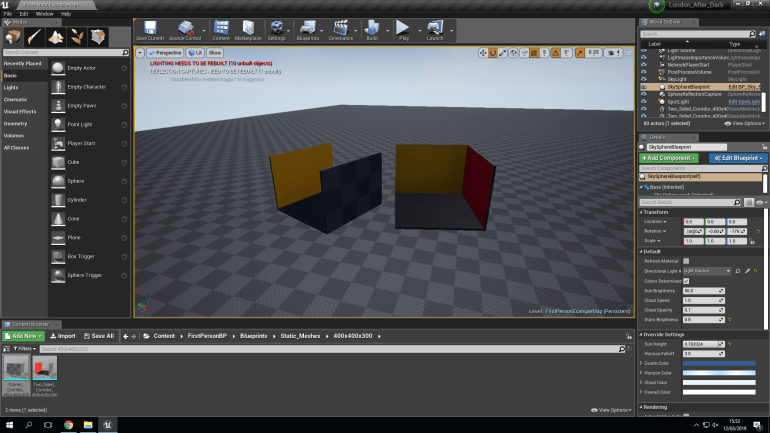This screenshot has height=433, width=770.
Task: Click the Sphere Trigger actor icon
Action: 58,275
